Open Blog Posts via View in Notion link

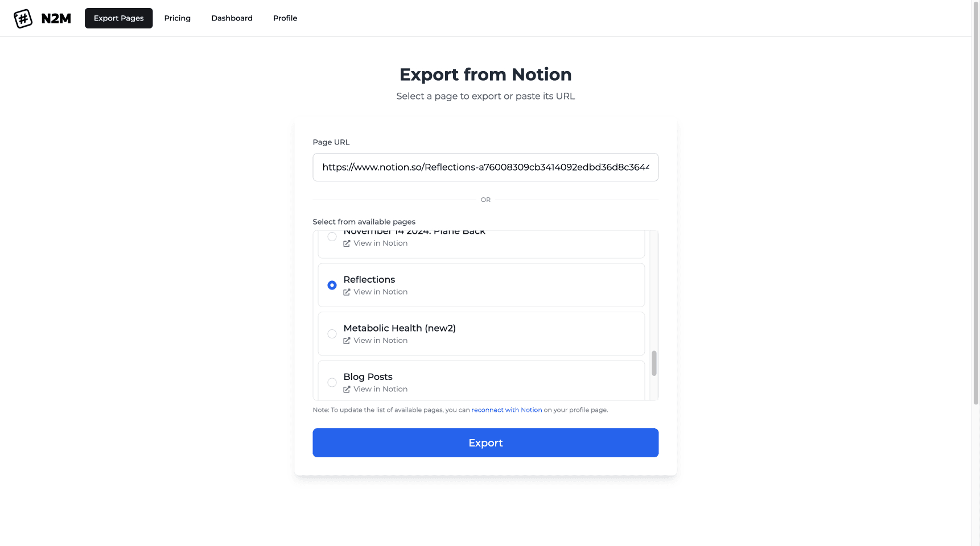pos(380,389)
